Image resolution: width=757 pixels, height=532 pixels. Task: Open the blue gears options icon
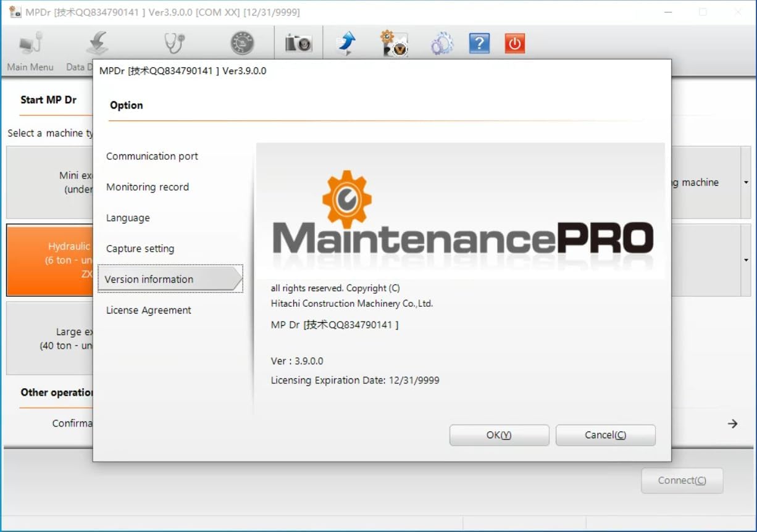(x=441, y=44)
